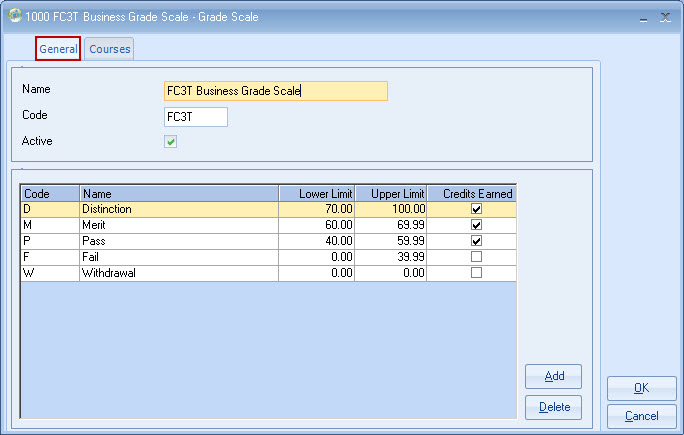Click upper limit value 69.99
Image resolution: width=684 pixels, height=435 pixels.
(391, 225)
